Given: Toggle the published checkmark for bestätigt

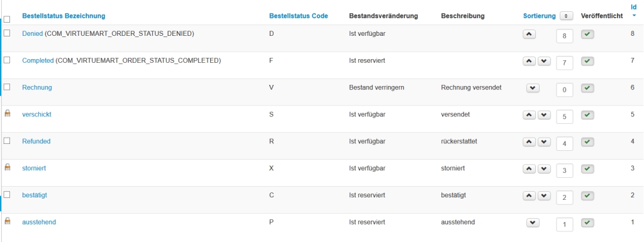Looking at the screenshot, I should pyautogui.click(x=588, y=195).
